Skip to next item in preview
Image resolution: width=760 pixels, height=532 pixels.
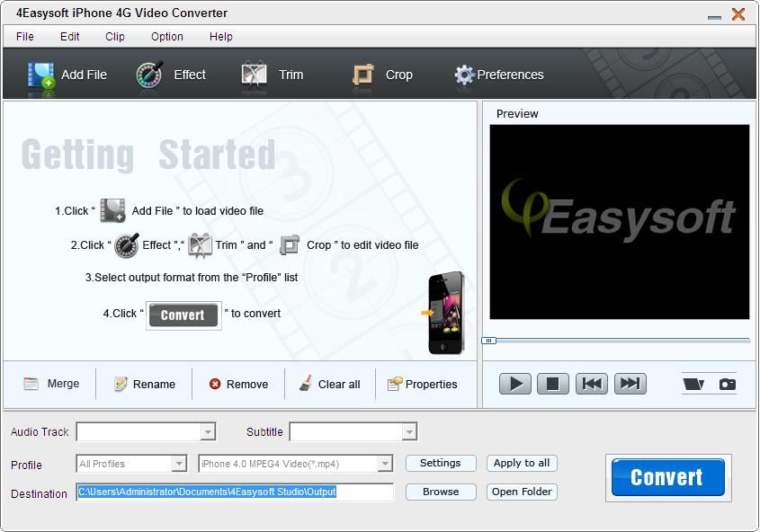tap(630, 384)
